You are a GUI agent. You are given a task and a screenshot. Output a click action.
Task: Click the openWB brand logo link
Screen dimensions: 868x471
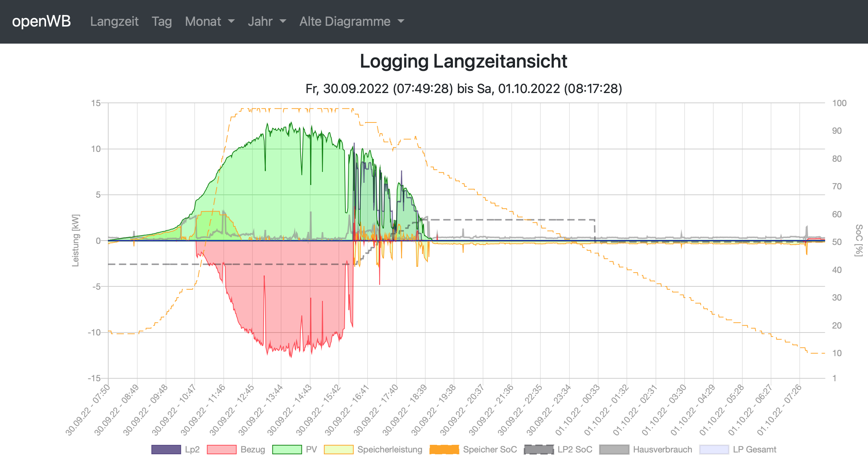coord(41,21)
